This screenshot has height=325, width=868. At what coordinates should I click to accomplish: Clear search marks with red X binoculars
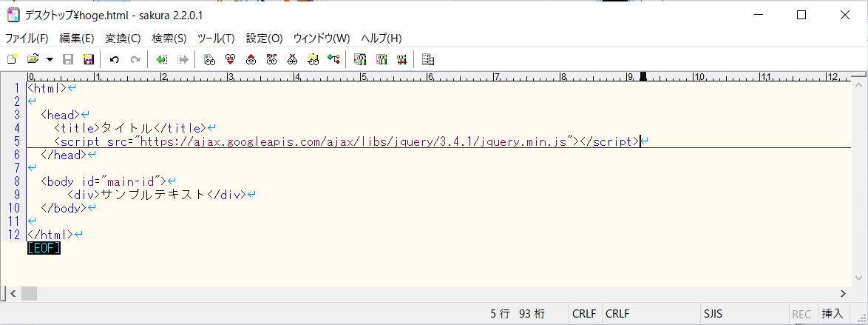(292, 58)
